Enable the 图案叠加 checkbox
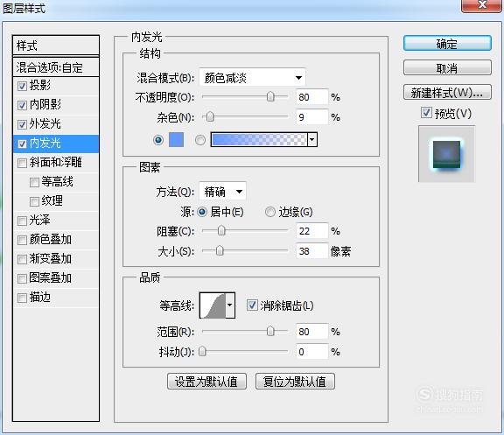 click(22, 278)
